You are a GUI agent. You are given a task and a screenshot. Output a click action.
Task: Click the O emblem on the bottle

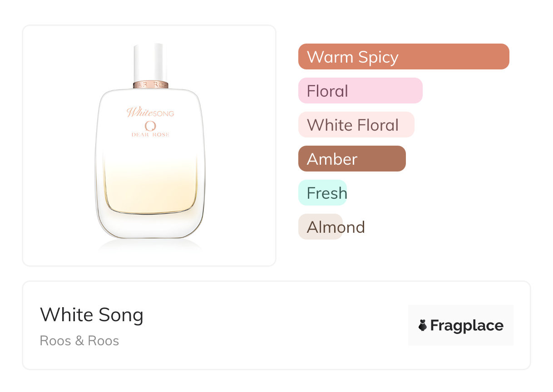(150, 126)
